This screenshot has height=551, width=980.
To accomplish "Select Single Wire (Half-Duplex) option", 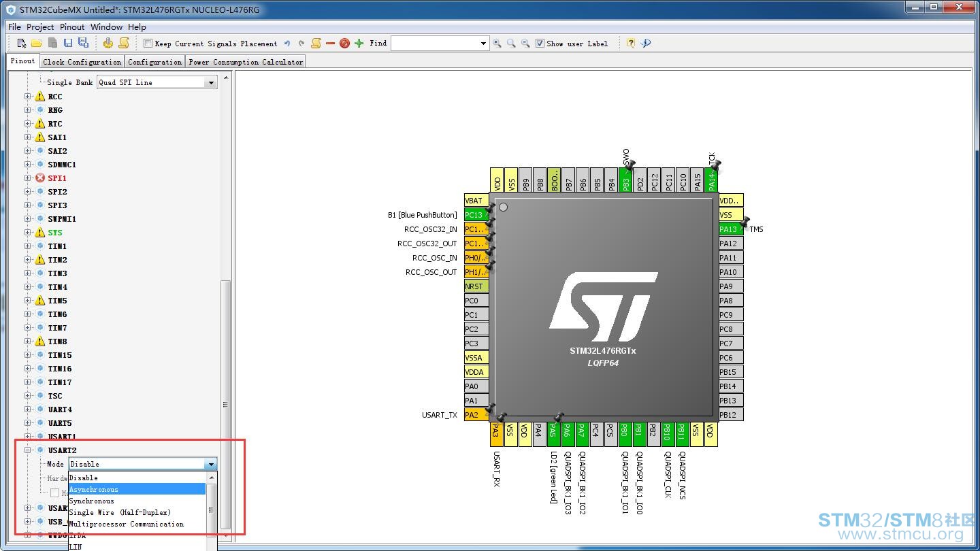I will coord(137,512).
